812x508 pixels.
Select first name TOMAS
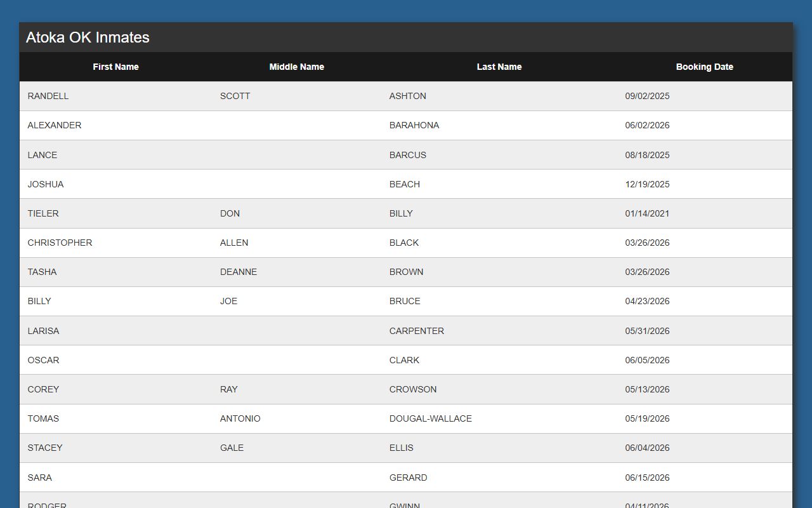[x=43, y=418]
